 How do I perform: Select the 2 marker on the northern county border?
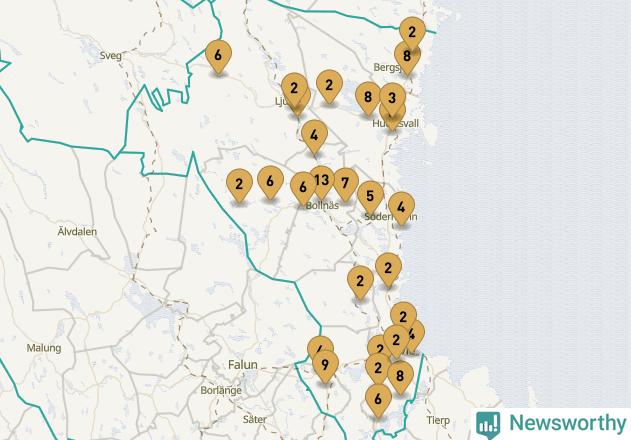[x=412, y=31]
